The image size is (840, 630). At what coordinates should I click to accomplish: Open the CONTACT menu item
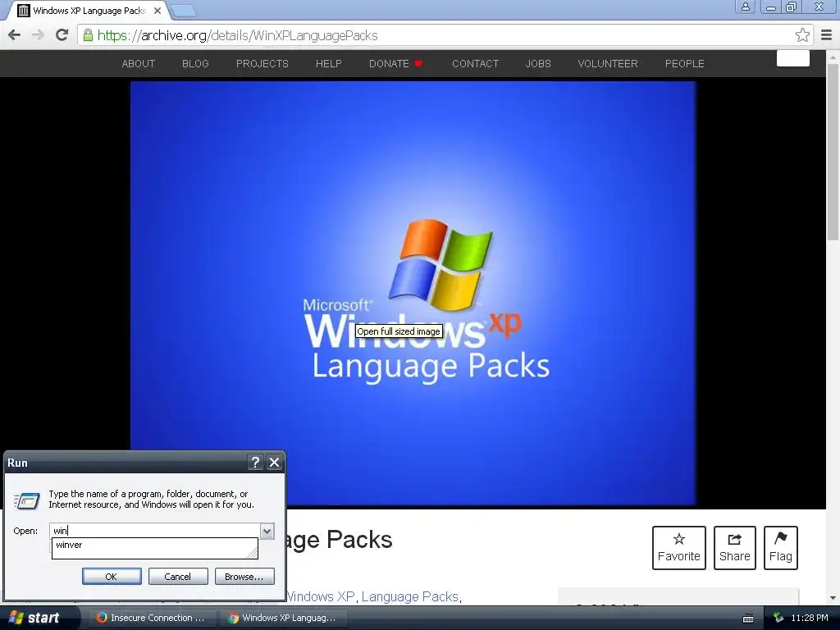tap(475, 64)
